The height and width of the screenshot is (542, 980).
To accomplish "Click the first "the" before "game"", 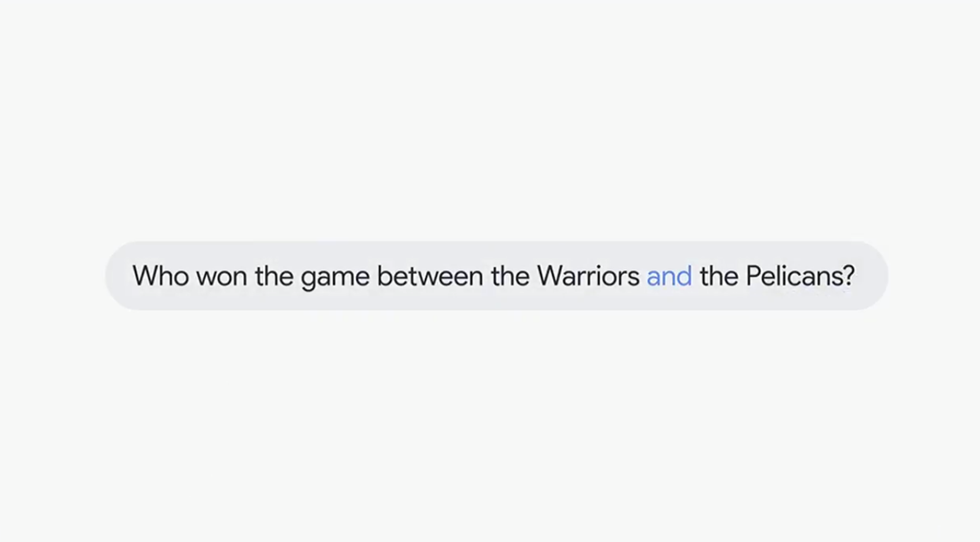I will click(275, 277).
